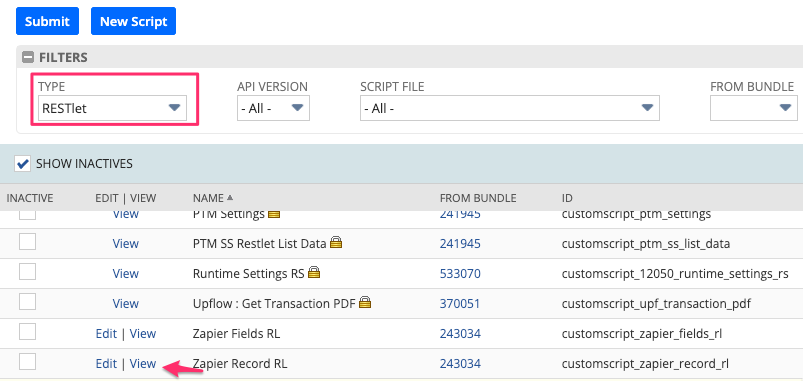Check Inactive for Runtime Settings RS
The width and height of the screenshot is (803, 381).
pyautogui.click(x=27, y=271)
